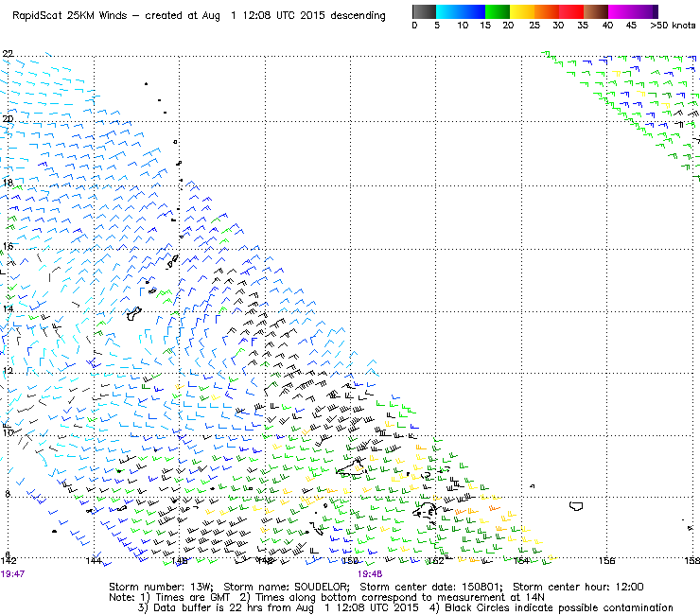
Task: Click the 'Storm center date: 150801' text
Action: click(431, 587)
